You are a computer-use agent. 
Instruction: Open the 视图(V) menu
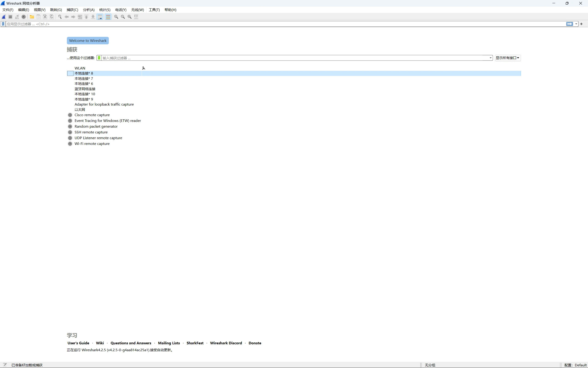click(40, 10)
